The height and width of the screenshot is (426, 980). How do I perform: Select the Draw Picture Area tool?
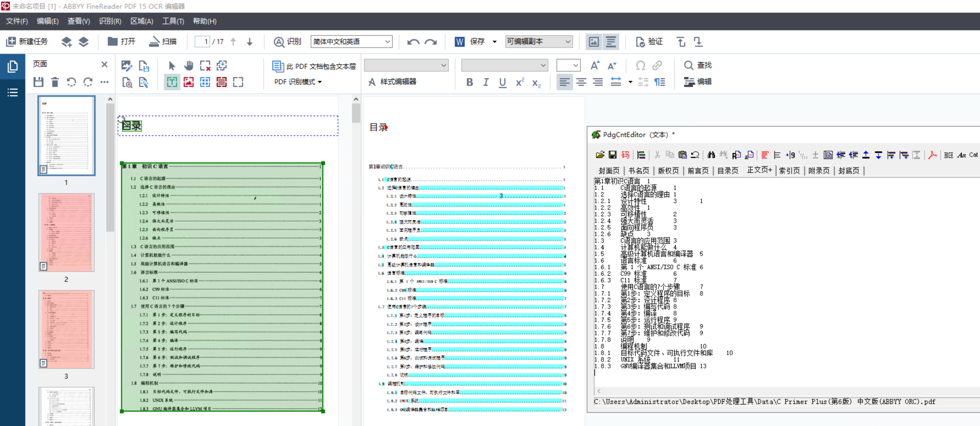(x=189, y=82)
